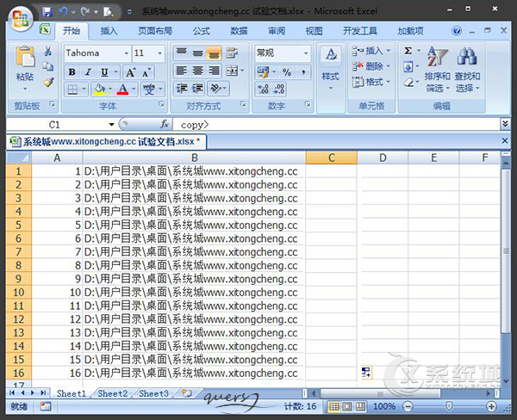Screen dimensions: 517x420
Task: Toggle italic formatting
Action: pyautogui.click(x=88, y=72)
